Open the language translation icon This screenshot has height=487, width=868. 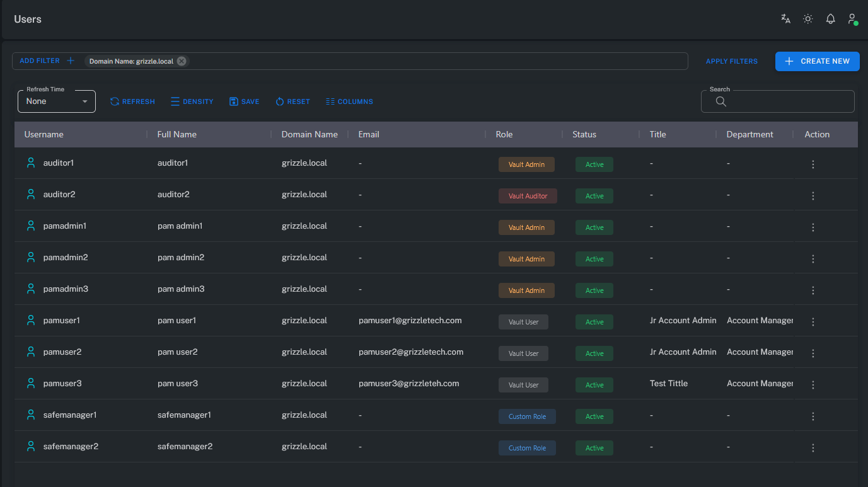[785, 18]
